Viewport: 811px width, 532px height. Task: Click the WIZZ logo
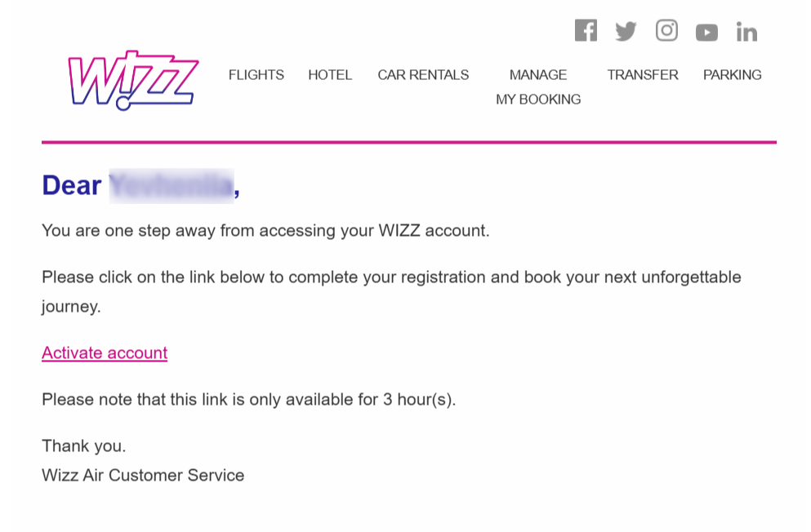pos(133,79)
